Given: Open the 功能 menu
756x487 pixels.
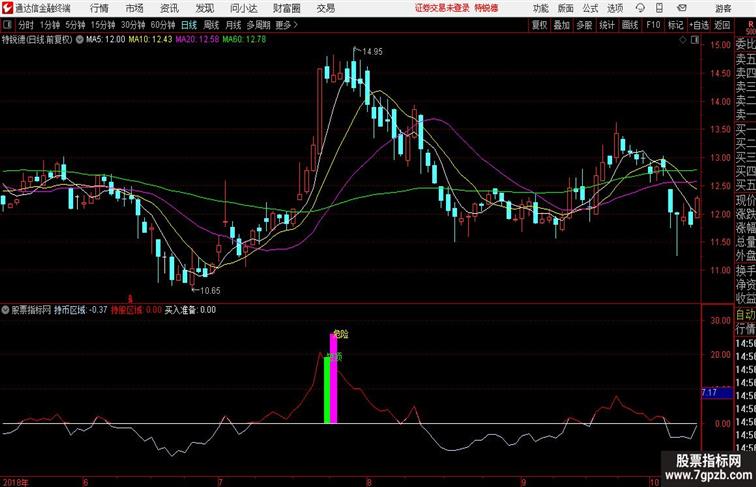Looking at the screenshot, I should click(x=540, y=8).
